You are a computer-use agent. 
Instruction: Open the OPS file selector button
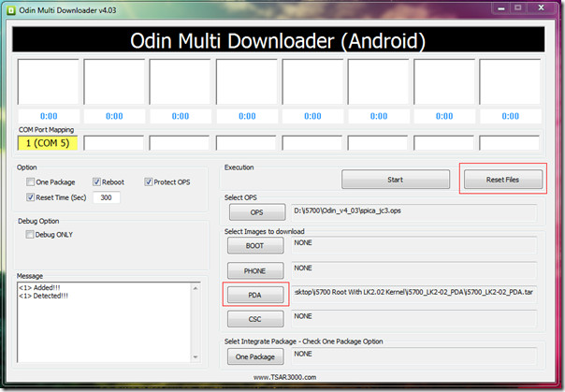[x=257, y=212]
